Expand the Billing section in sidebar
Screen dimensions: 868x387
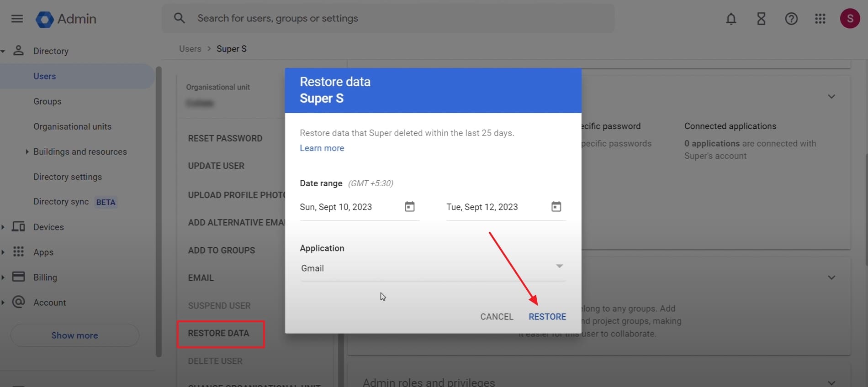[x=4, y=277]
